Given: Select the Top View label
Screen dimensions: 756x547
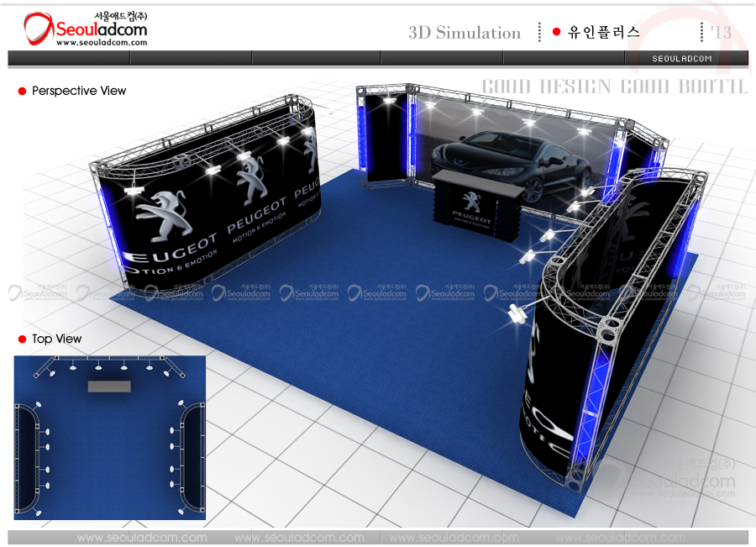Looking at the screenshot, I should click(x=57, y=339).
